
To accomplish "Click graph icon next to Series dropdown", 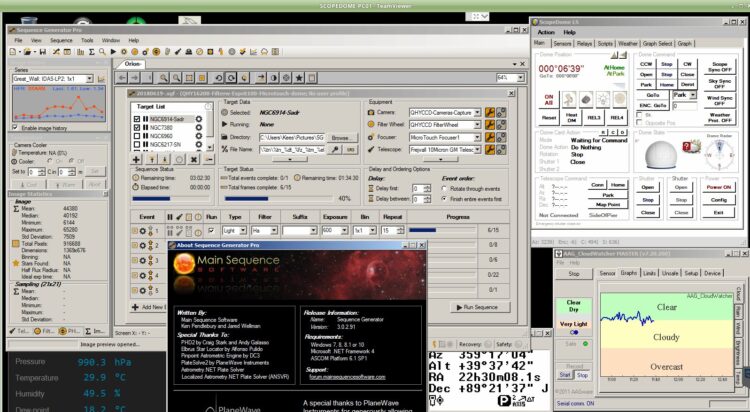I will (x=101, y=79).
